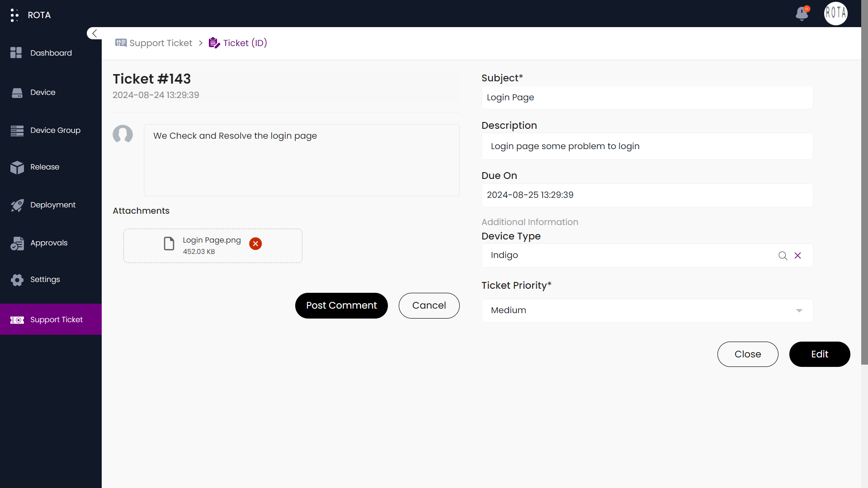868x488 pixels.
Task: Click the Attachments label
Action: pos(141,211)
